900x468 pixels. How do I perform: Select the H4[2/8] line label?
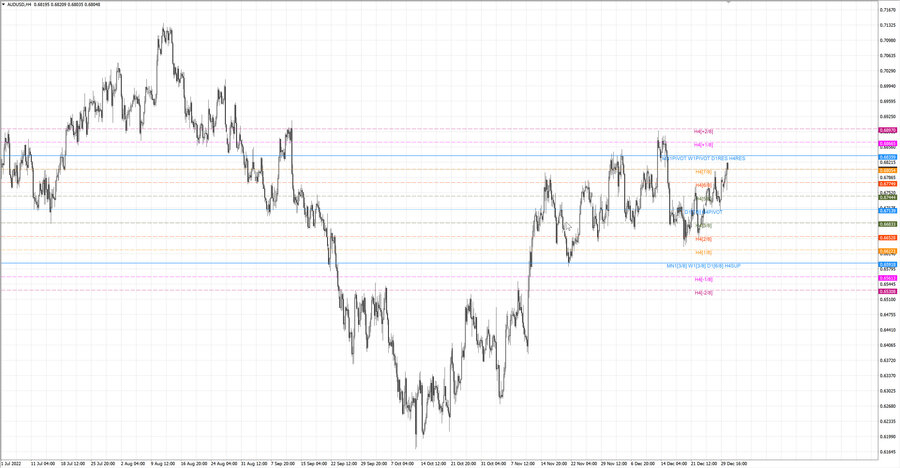(704, 239)
